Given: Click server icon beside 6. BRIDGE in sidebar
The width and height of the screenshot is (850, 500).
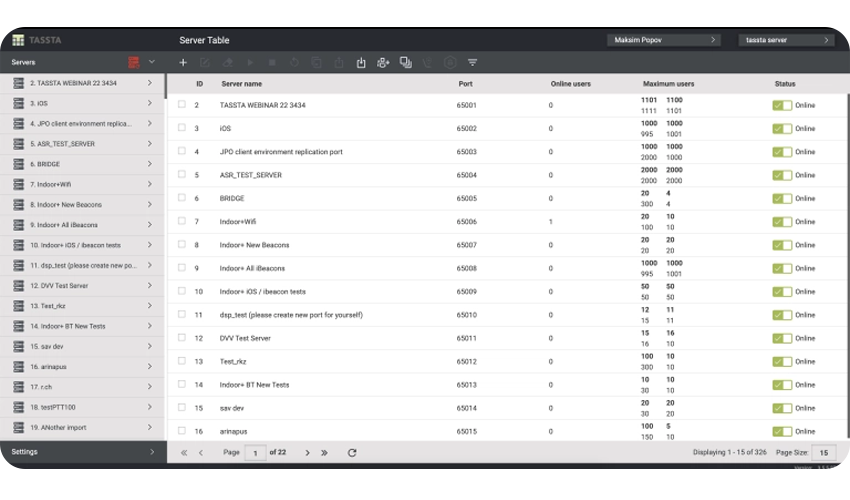Looking at the screenshot, I should (18, 164).
